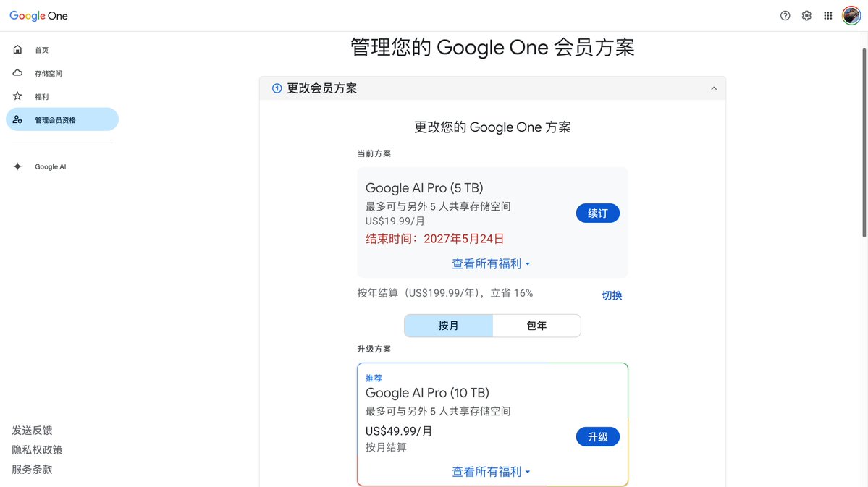868x487 pixels.
Task: Open the 存储空间 sidebar item
Action: coord(62,73)
